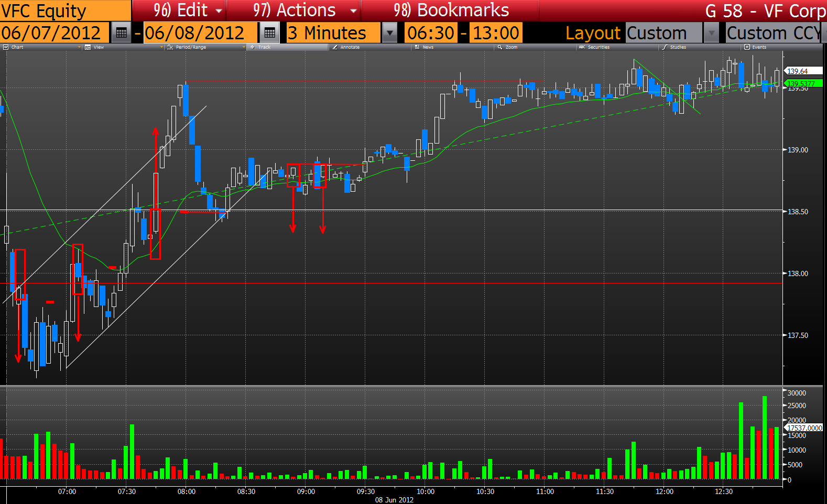Viewport: 827px width, 504px height.
Task: Click the 139.64 last price label
Action: pyautogui.click(x=802, y=71)
